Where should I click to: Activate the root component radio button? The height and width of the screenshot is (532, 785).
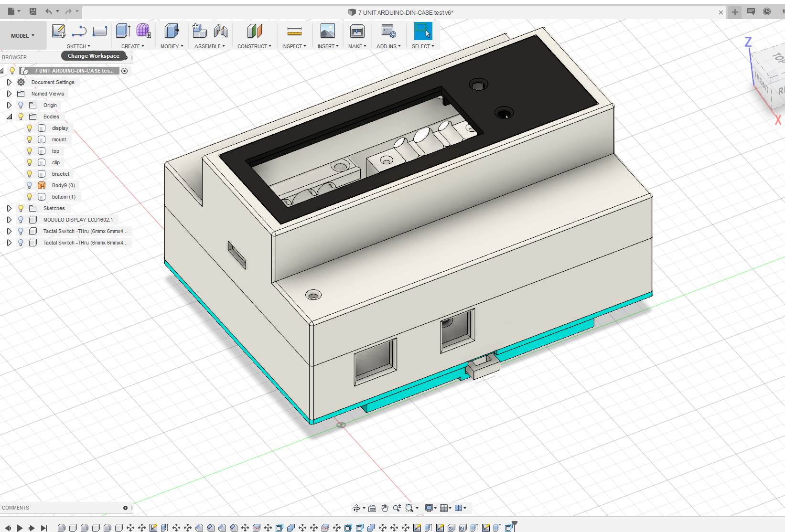tap(125, 71)
